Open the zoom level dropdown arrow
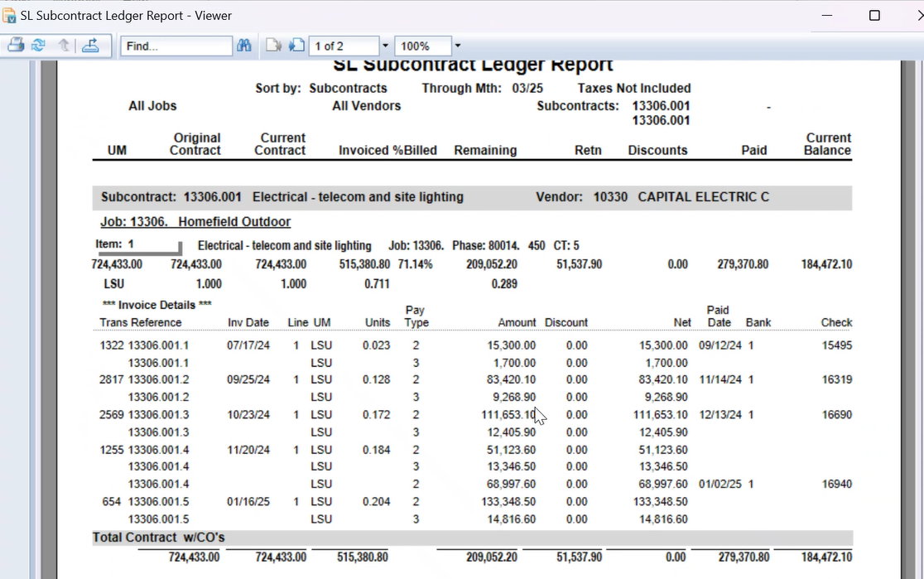Viewport: 924px width, 579px height. tap(457, 46)
